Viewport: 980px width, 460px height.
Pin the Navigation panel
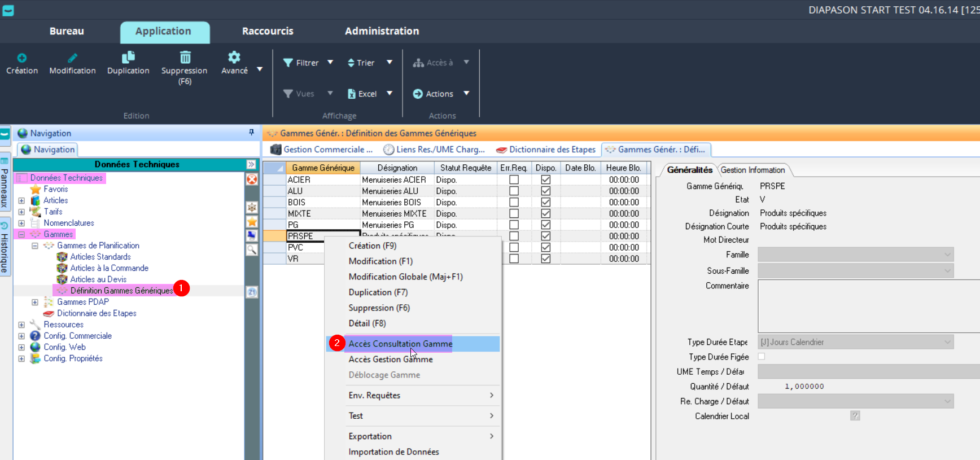click(251, 133)
